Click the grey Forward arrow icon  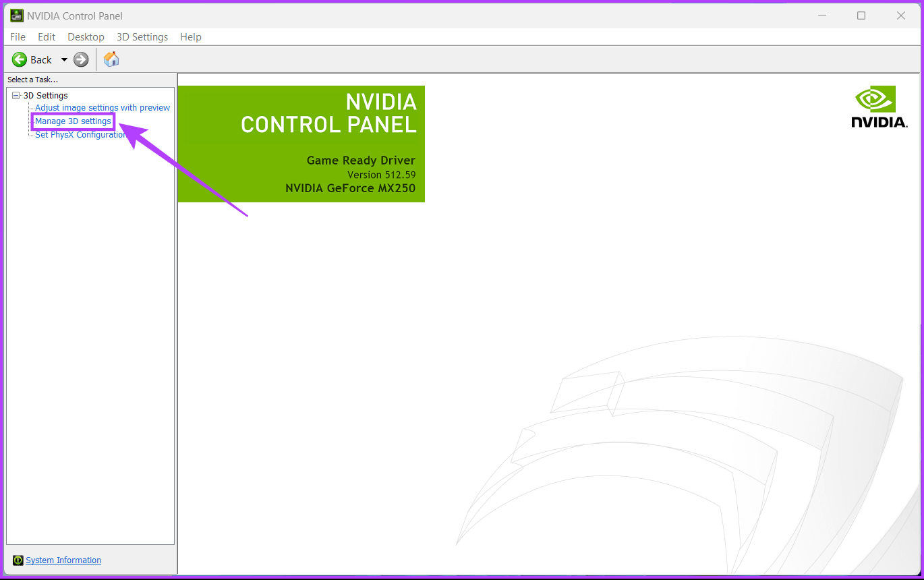(x=81, y=59)
